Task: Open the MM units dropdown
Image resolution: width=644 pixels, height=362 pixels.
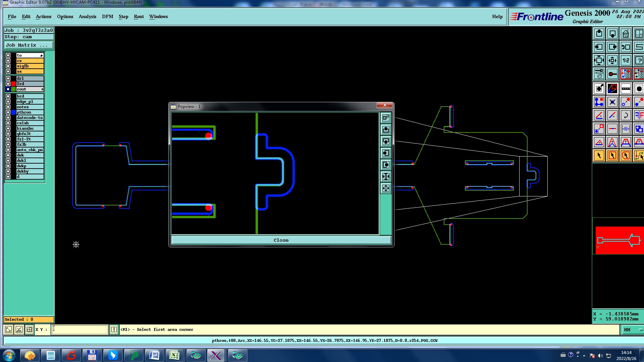Action: point(633,330)
